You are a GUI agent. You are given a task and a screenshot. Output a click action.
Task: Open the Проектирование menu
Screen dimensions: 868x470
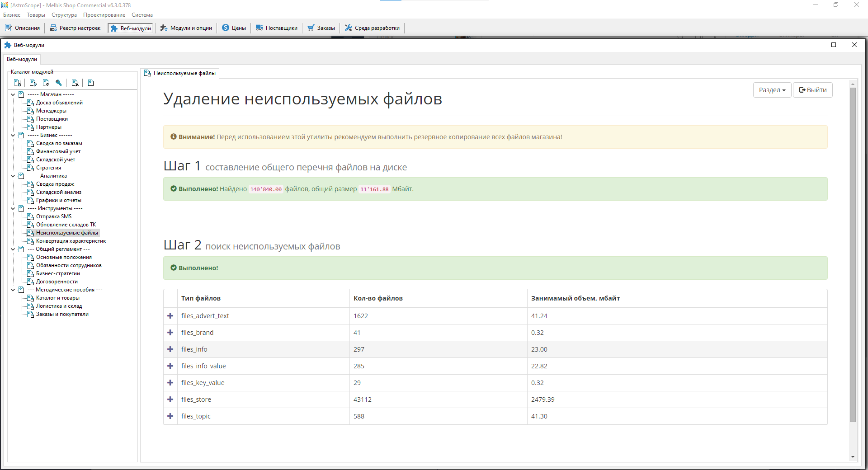pos(104,15)
